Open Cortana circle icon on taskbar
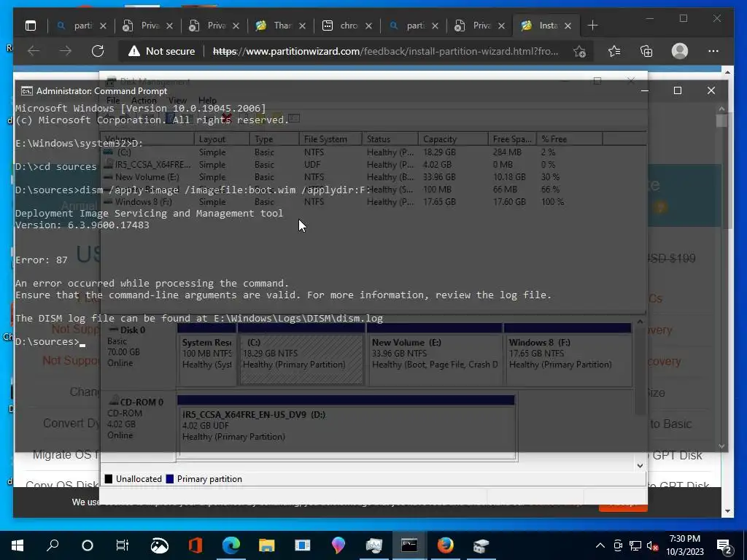Viewport: 747px width, 560px height. pyautogui.click(x=88, y=545)
